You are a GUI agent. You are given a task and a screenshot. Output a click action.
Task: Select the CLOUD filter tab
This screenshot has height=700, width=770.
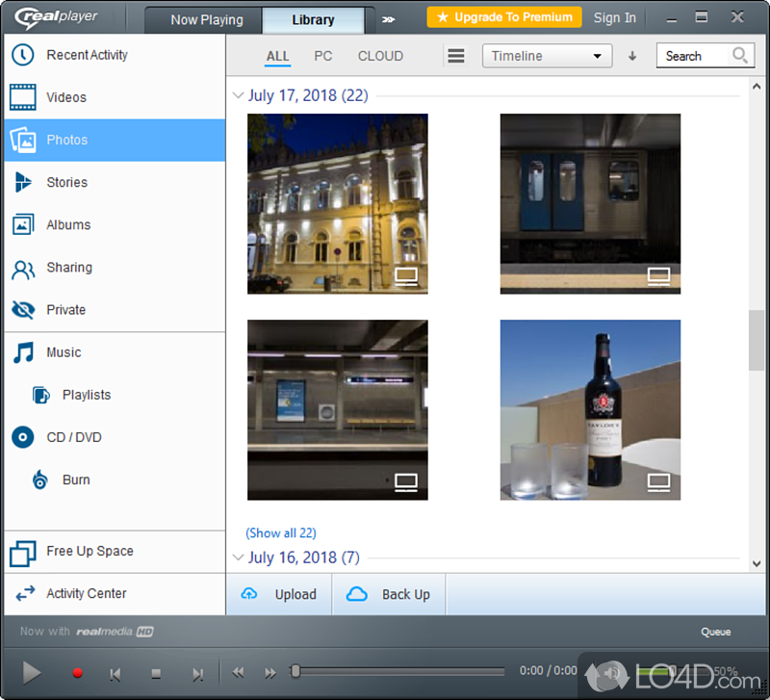[380, 56]
